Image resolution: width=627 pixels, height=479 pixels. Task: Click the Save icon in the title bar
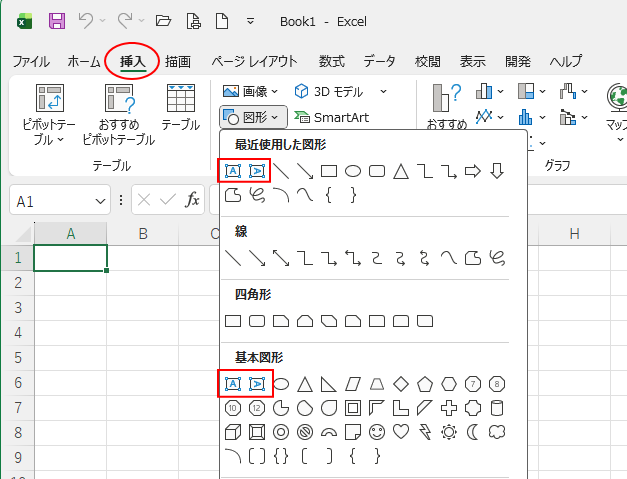[57, 21]
